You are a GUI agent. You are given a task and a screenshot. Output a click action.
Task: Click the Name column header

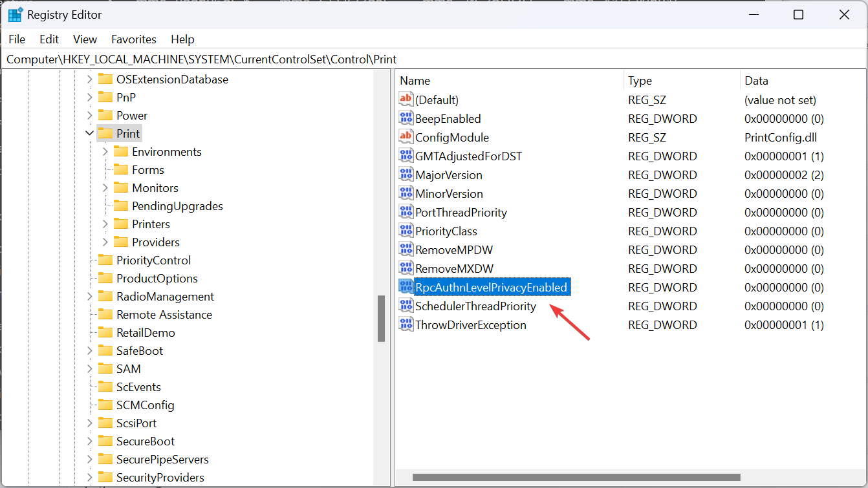[510, 81]
